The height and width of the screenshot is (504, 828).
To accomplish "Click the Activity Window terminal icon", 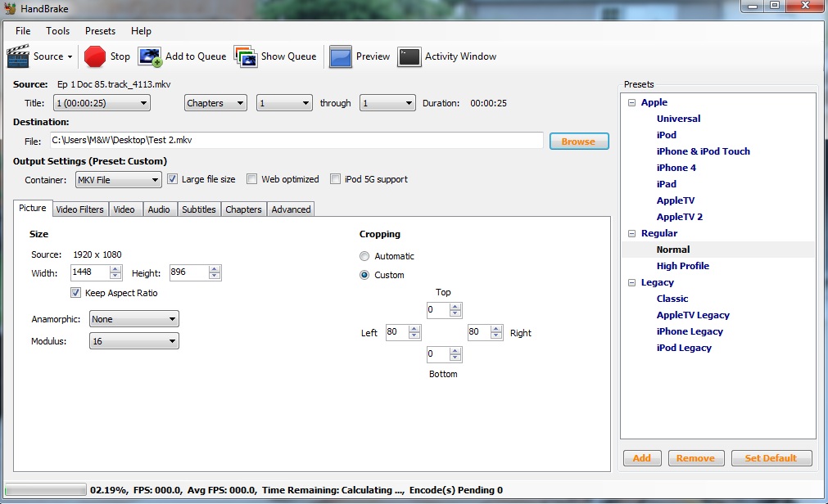I will tap(409, 56).
